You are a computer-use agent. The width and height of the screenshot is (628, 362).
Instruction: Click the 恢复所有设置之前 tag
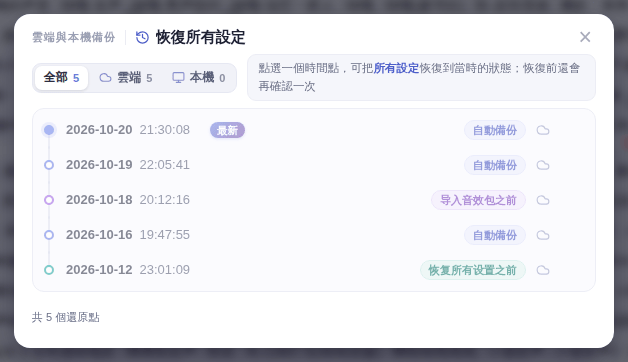tap(473, 270)
